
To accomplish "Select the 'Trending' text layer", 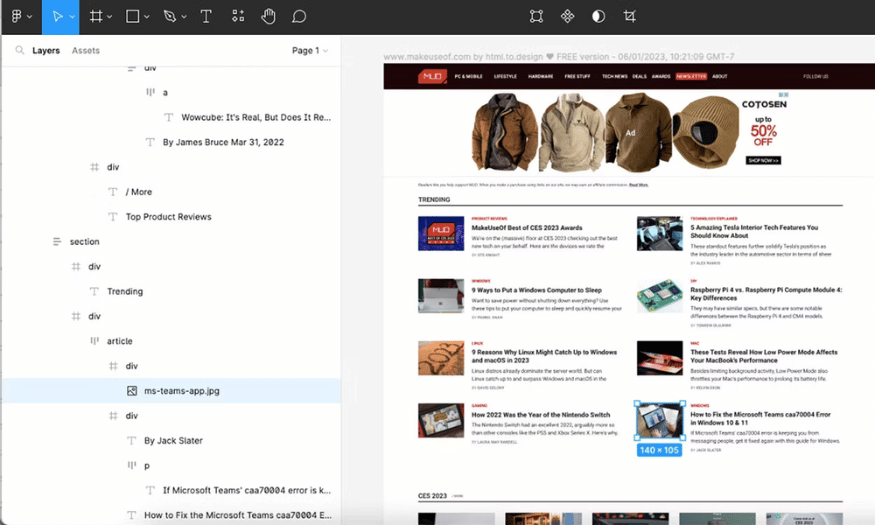I will (x=125, y=291).
